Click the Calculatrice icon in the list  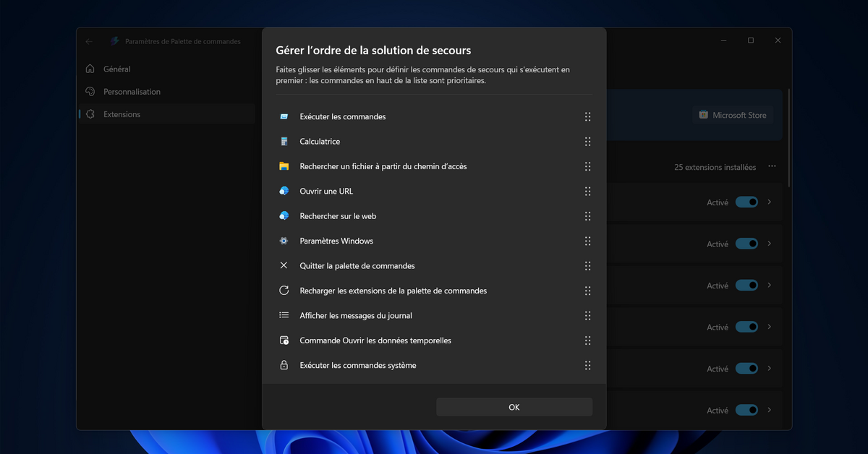point(284,142)
